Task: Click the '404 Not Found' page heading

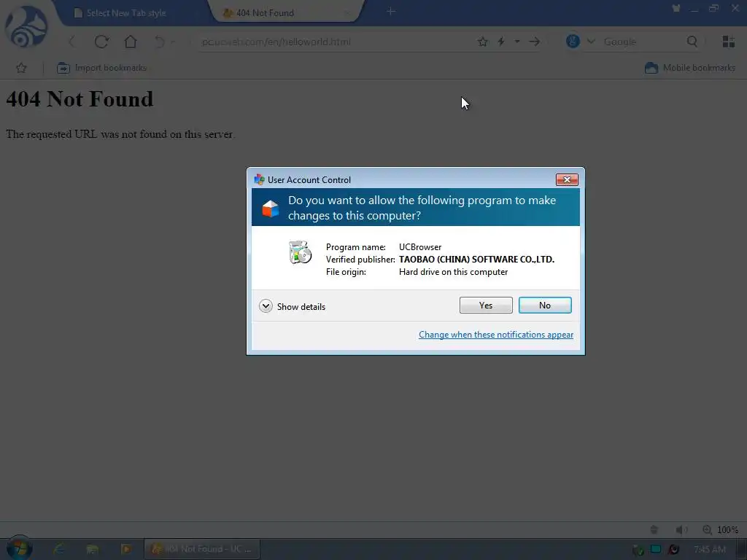Action: coord(80,99)
